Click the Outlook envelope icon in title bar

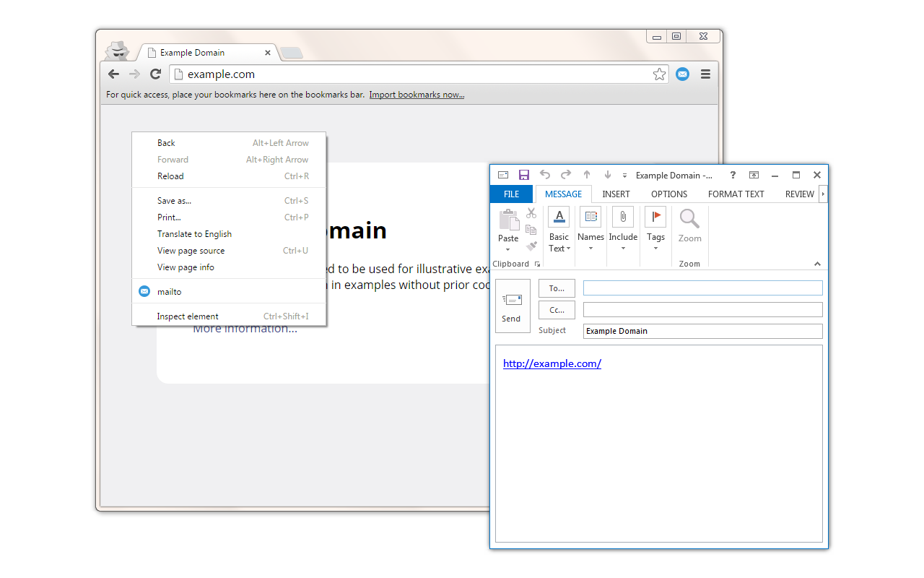click(x=503, y=175)
